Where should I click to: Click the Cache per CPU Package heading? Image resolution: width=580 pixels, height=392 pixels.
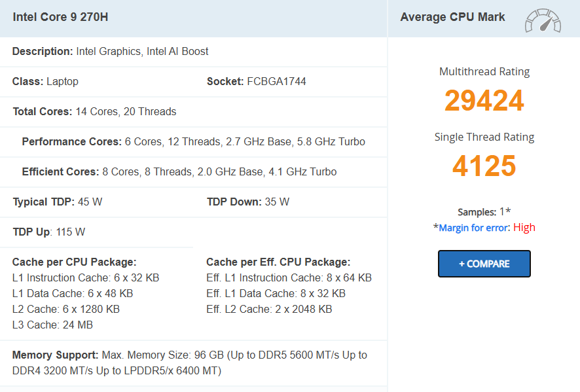[x=76, y=262]
